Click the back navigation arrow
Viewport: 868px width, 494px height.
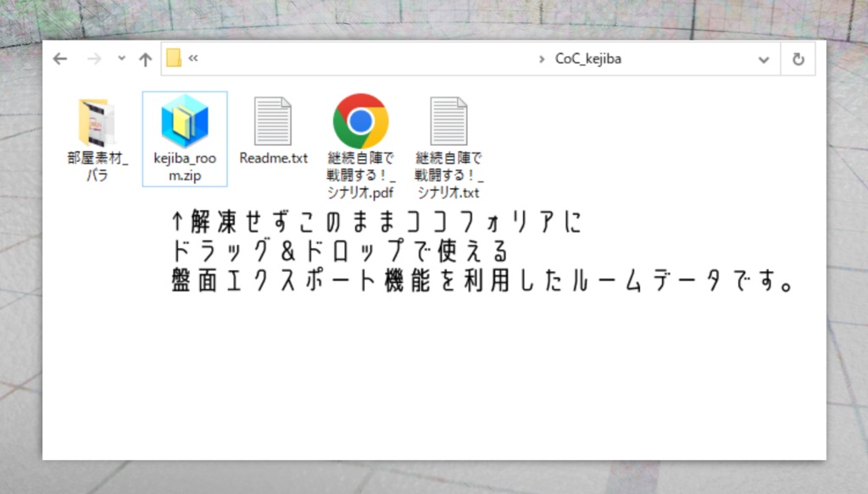pyautogui.click(x=58, y=58)
